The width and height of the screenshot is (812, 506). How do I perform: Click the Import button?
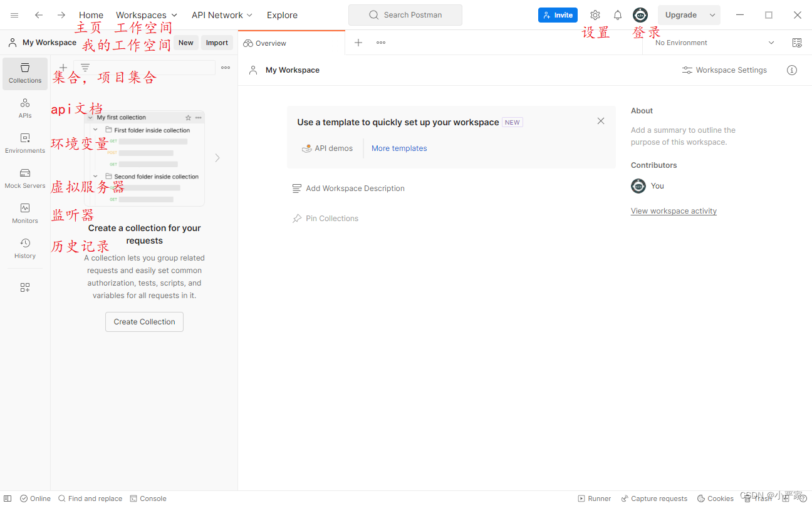[x=217, y=43]
